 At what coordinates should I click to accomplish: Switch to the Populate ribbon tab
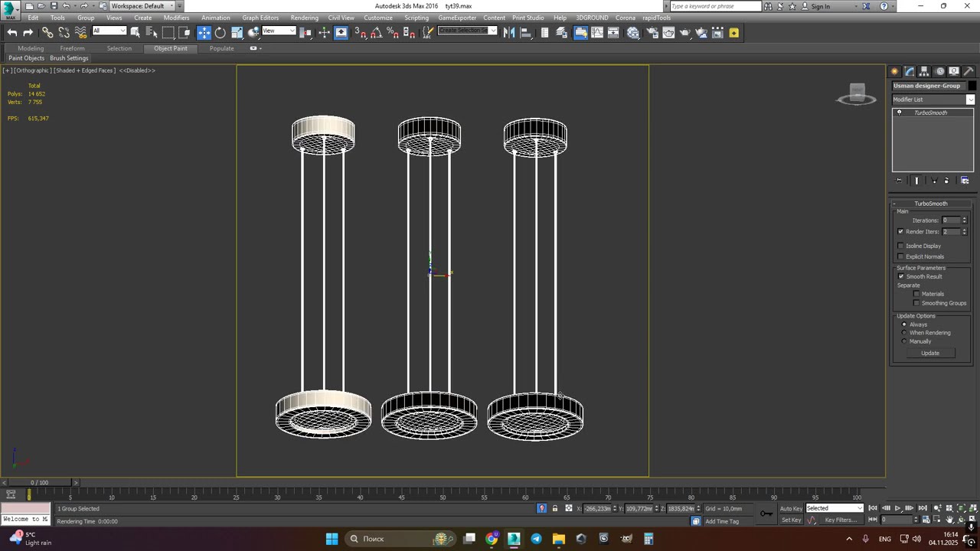click(x=222, y=48)
